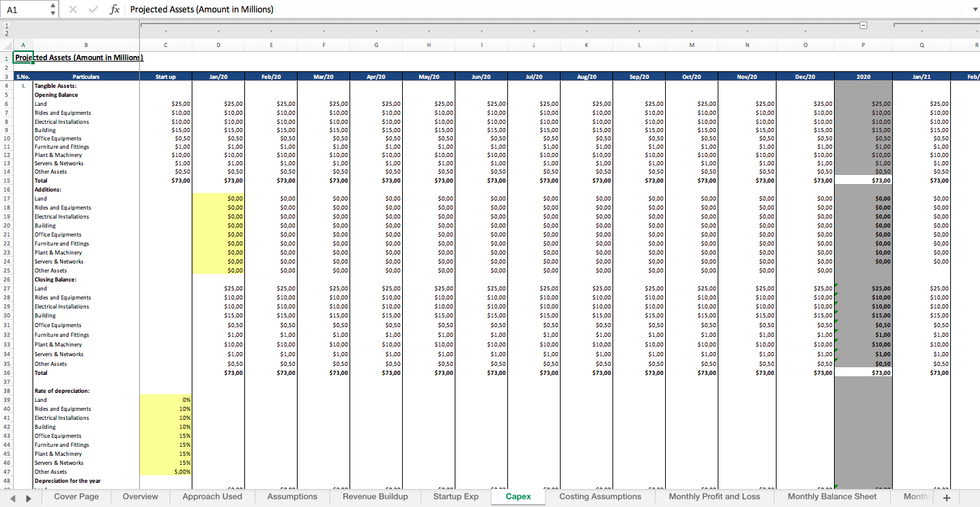Switch to the Cover Page tab
Viewport: 980px width, 507px height.
coord(76,497)
